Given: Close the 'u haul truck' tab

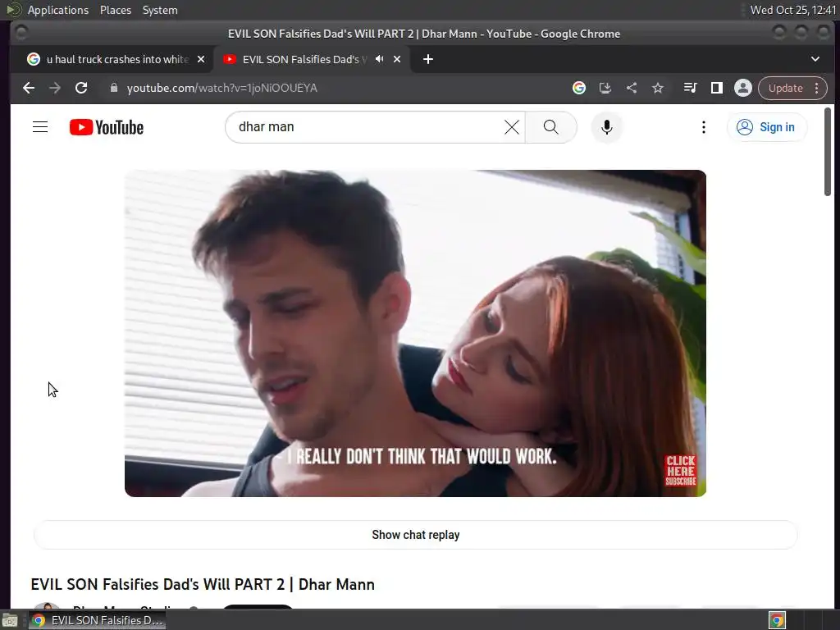Looking at the screenshot, I should click(201, 59).
